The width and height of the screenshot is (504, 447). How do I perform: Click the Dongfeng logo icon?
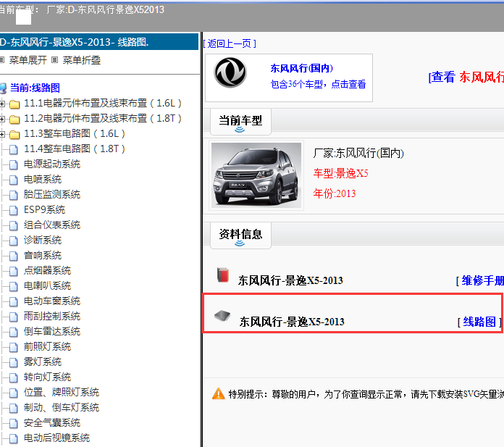[230, 72]
